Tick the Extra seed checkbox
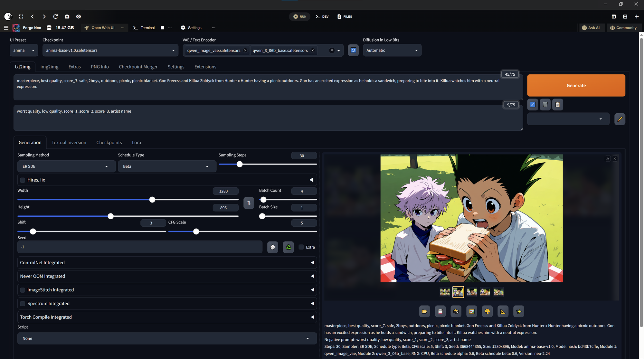The width and height of the screenshot is (644, 359). [301, 247]
